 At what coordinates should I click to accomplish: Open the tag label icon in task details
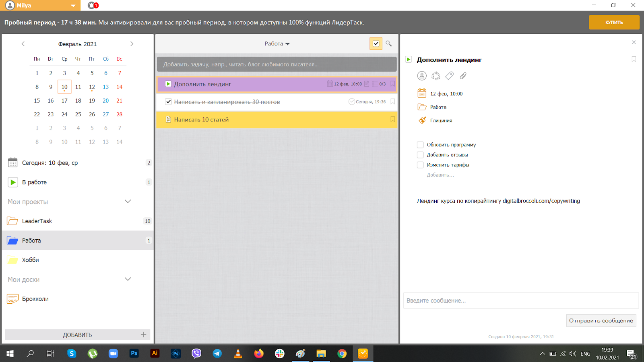click(450, 76)
